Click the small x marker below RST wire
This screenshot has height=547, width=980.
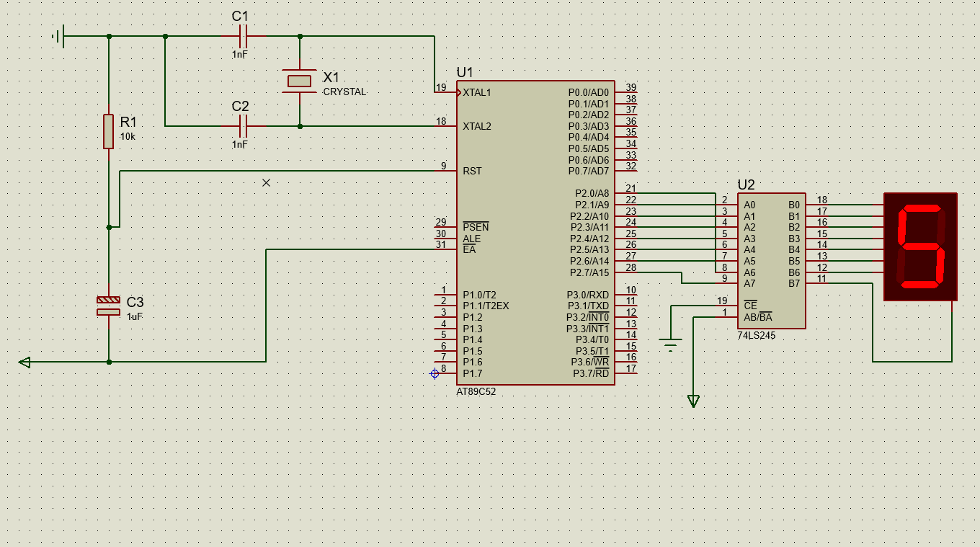pyautogui.click(x=266, y=183)
